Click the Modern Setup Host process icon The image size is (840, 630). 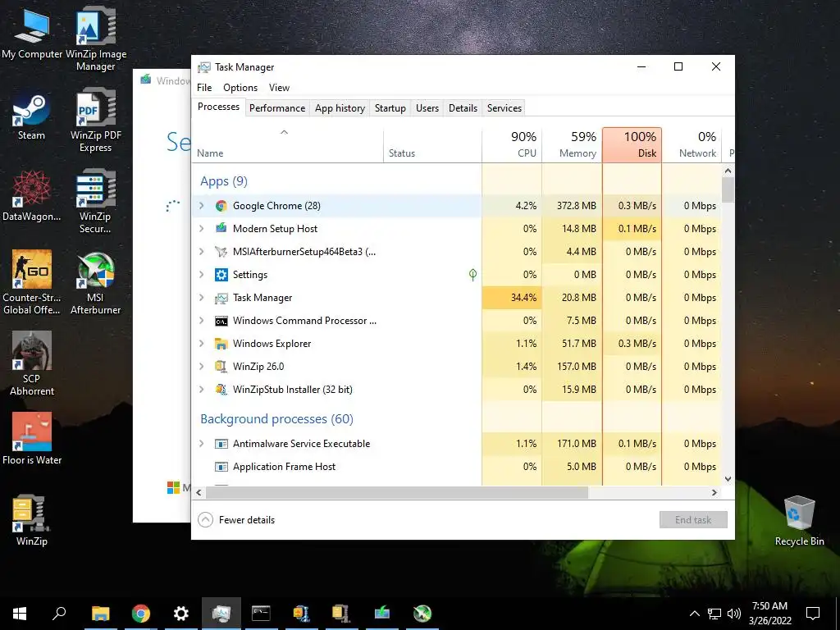click(221, 229)
